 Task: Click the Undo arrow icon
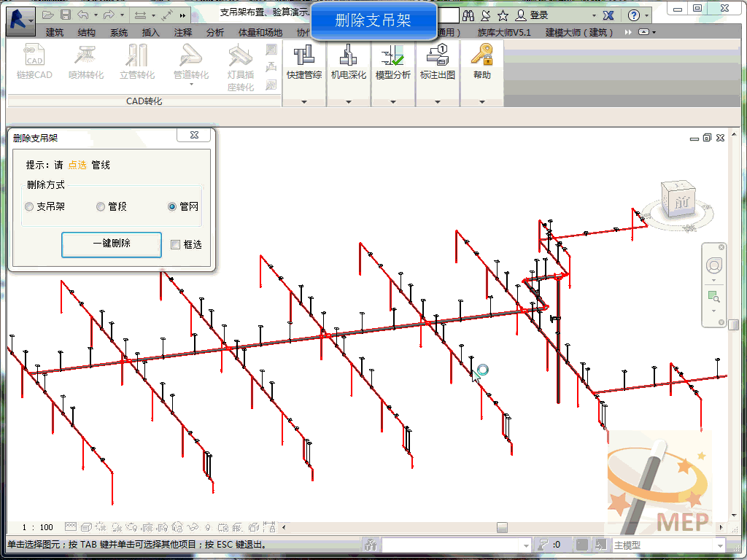(x=83, y=15)
